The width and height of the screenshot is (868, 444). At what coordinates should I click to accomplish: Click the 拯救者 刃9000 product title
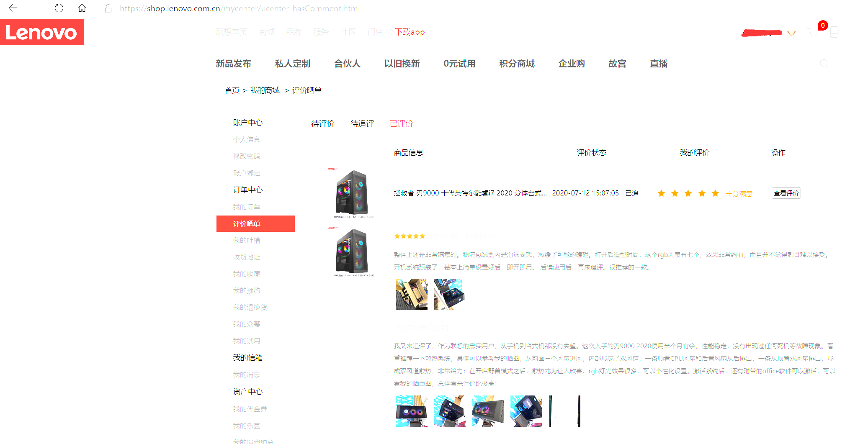tap(470, 193)
